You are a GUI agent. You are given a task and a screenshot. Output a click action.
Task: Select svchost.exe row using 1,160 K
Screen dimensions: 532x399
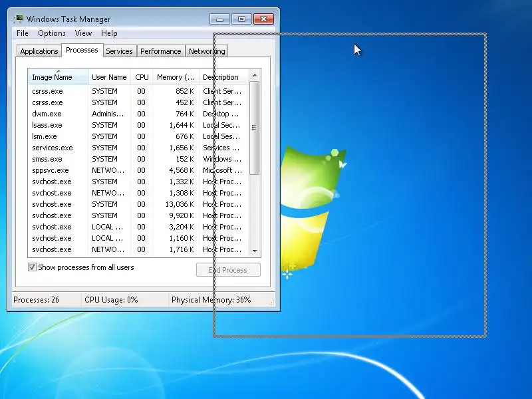click(138, 238)
